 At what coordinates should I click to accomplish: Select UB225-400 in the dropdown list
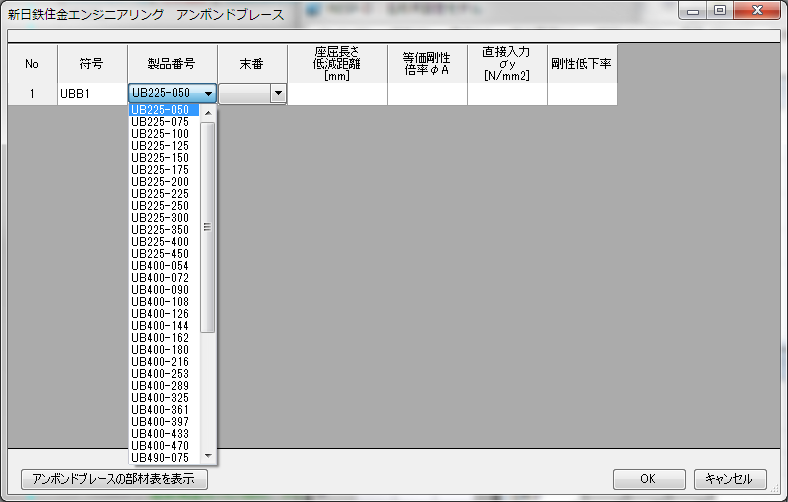[164, 242]
